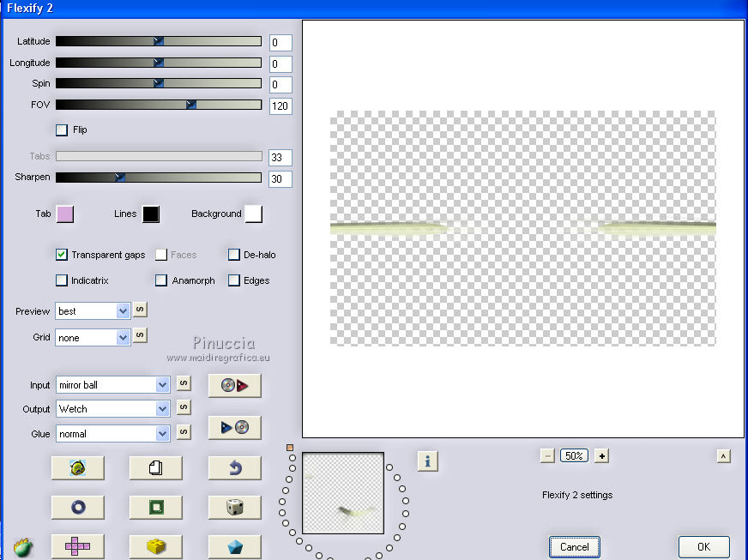Open the info 'i' button

pos(427,461)
